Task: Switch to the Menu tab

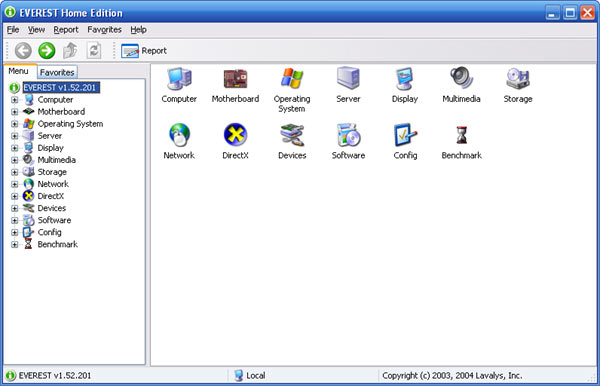Action: point(18,71)
